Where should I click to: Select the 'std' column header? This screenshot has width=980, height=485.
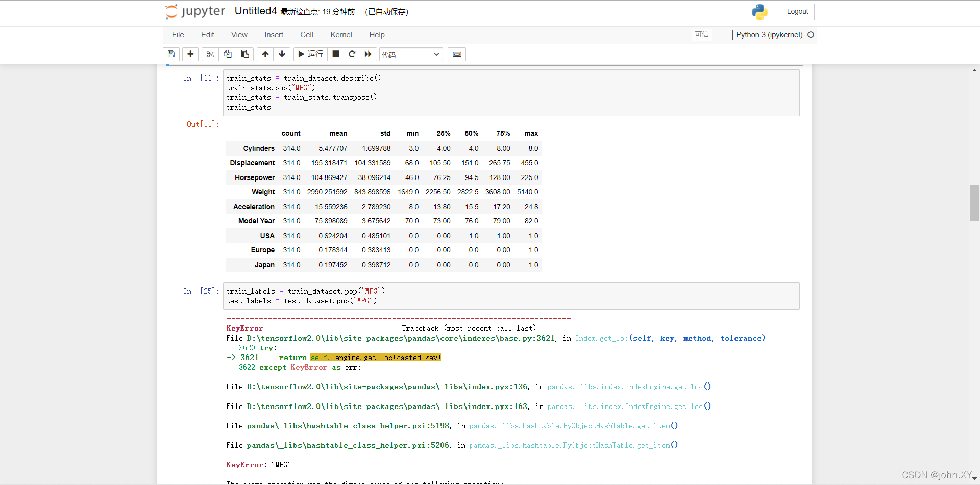pos(385,134)
